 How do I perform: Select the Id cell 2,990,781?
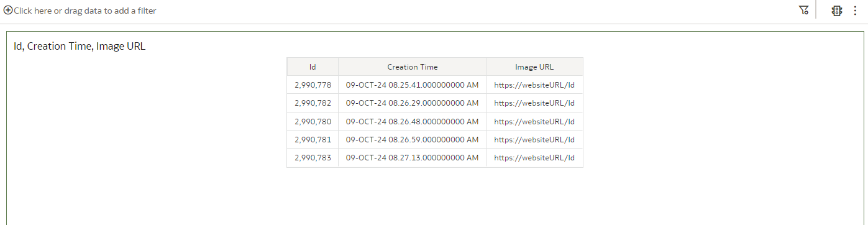coord(313,140)
